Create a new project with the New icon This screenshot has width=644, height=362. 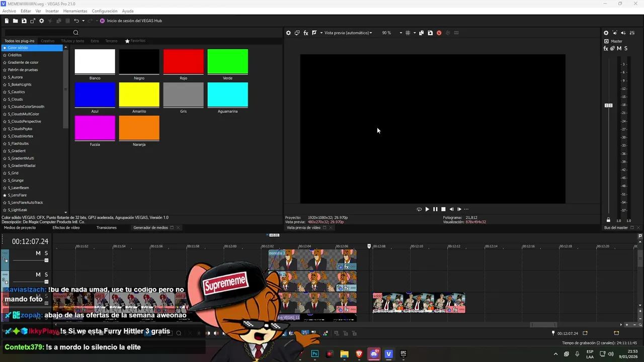click(x=7, y=21)
